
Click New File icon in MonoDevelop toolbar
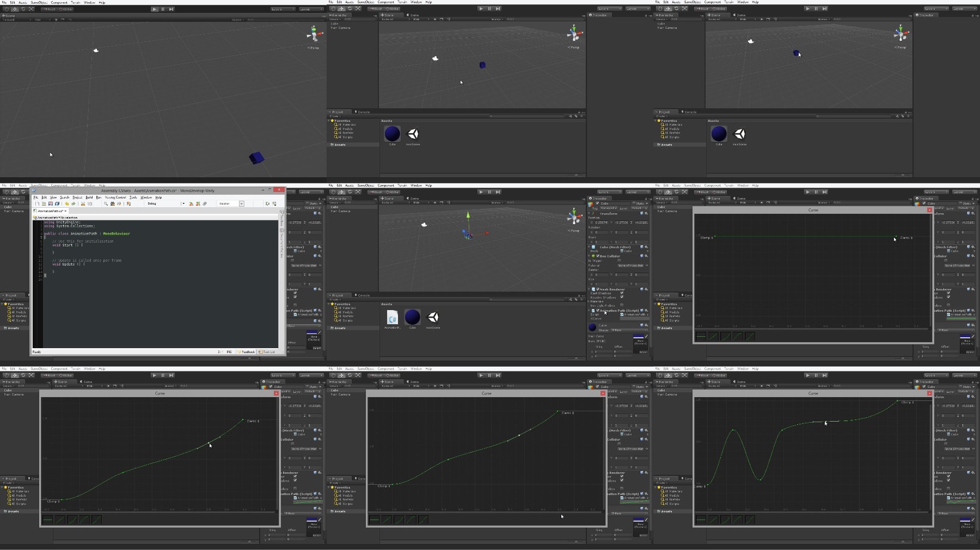point(37,203)
